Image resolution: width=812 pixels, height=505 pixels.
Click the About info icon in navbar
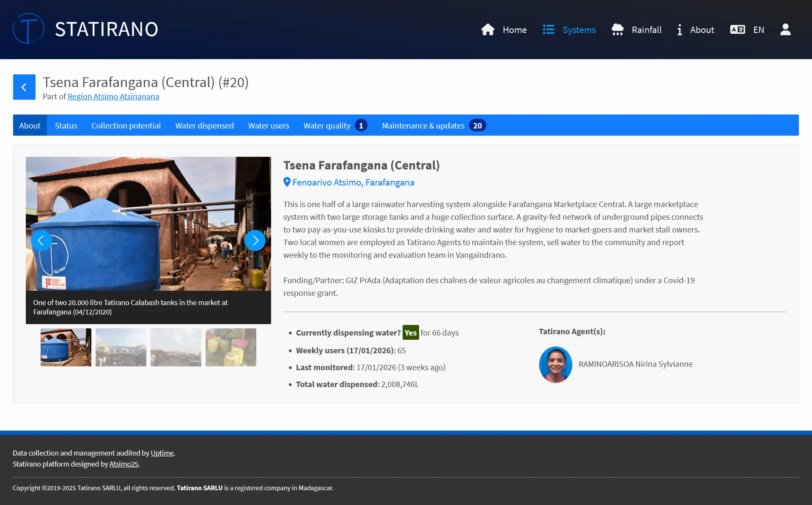tap(679, 30)
